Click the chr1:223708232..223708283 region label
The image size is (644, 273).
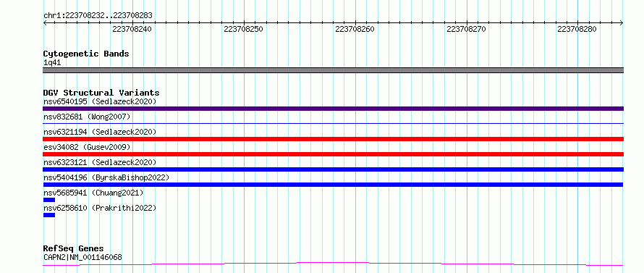(98, 15)
